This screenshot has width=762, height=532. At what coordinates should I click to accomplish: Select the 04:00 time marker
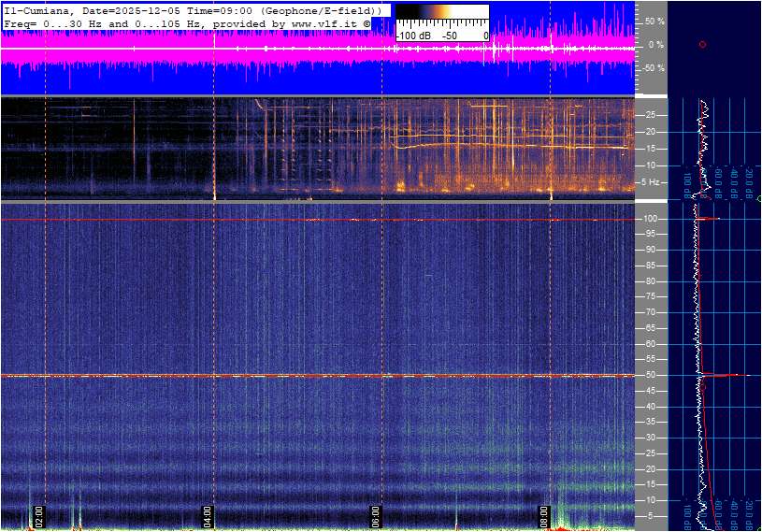coord(207,514)
